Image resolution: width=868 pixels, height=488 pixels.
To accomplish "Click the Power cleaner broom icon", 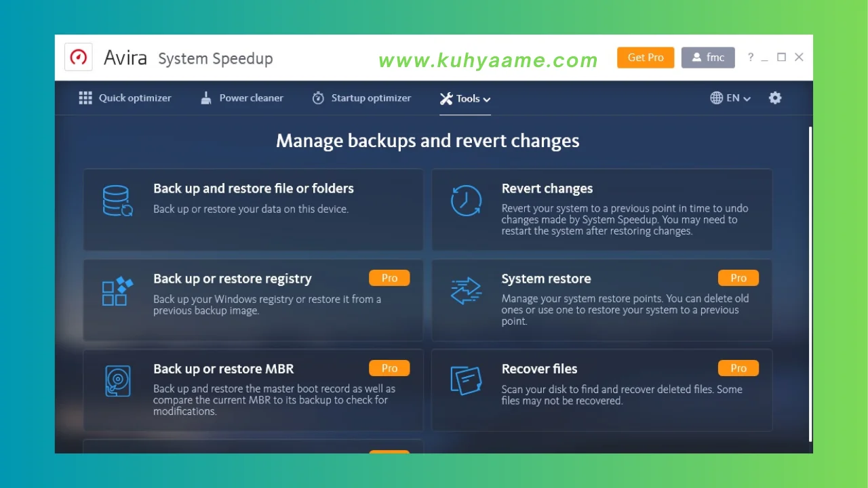I will pyautogui.click(x=206, y=98).
